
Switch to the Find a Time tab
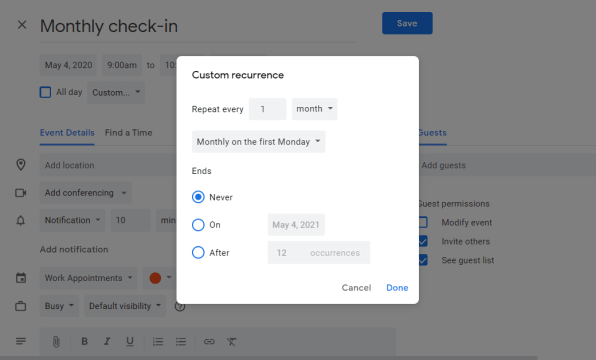(128, 133)
